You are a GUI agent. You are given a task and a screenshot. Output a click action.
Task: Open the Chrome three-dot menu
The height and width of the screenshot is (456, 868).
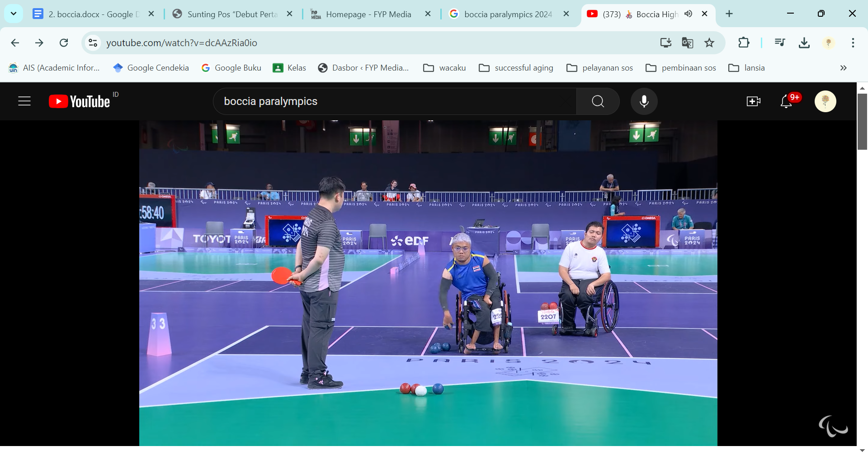[x=853, y=43]
